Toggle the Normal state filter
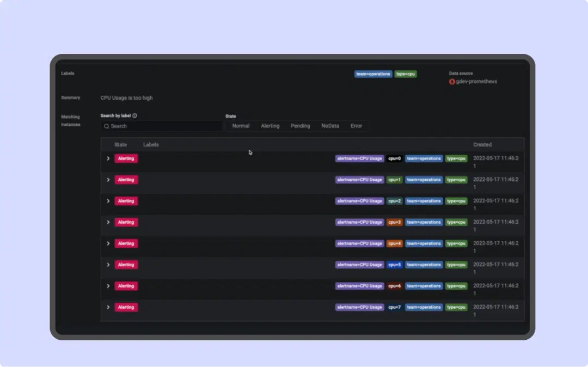The image size is (588, 367). [240, 126]
